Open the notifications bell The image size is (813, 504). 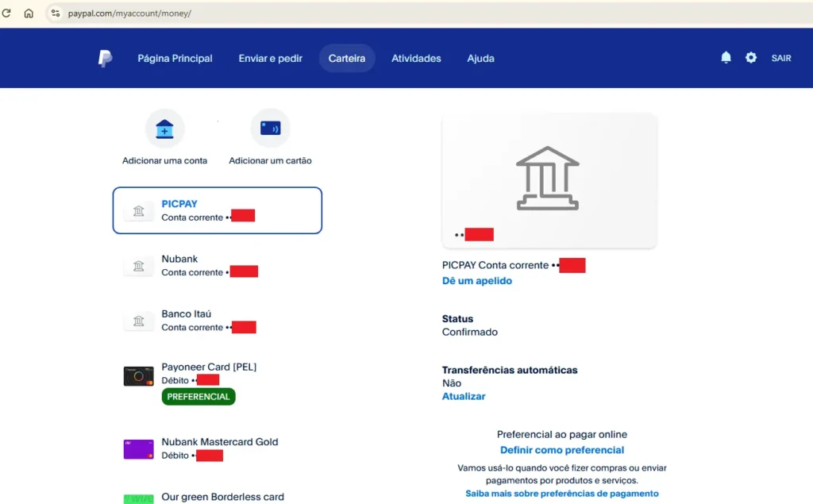(x=726, y=58)
